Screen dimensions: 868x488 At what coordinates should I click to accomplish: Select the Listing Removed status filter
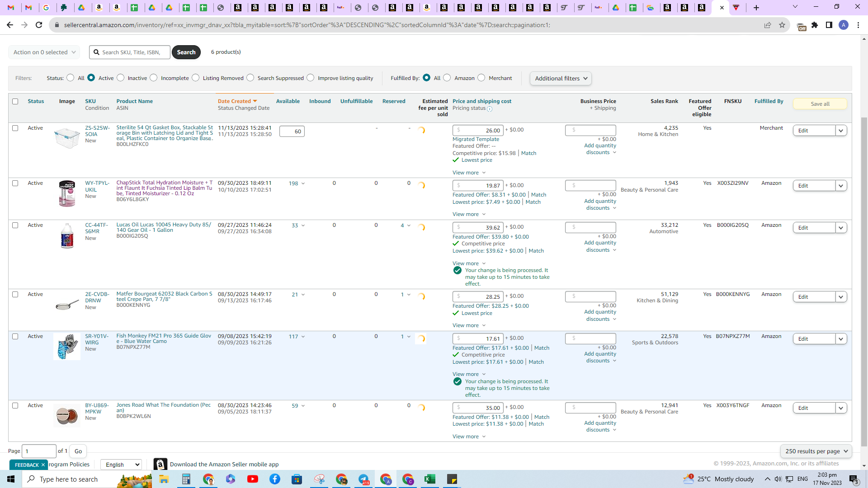(196, 78)
